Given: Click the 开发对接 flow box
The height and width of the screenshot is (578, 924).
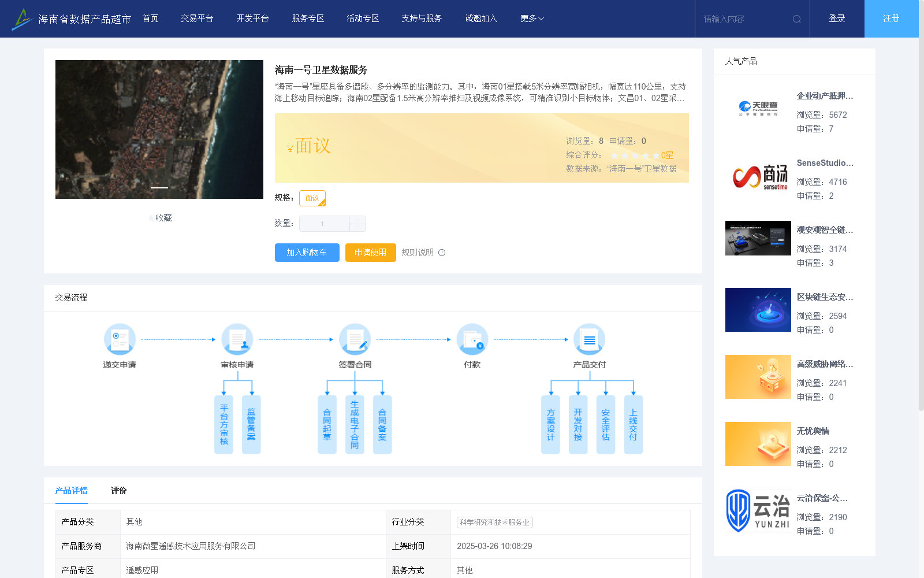Looking at the screenshot, I should click(578, 424).
